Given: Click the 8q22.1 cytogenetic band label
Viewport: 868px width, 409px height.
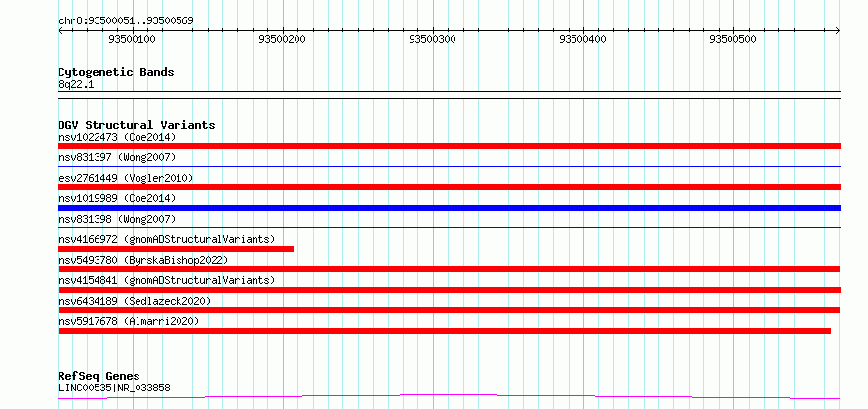Looking at the screenshot, I should (76, 84).
